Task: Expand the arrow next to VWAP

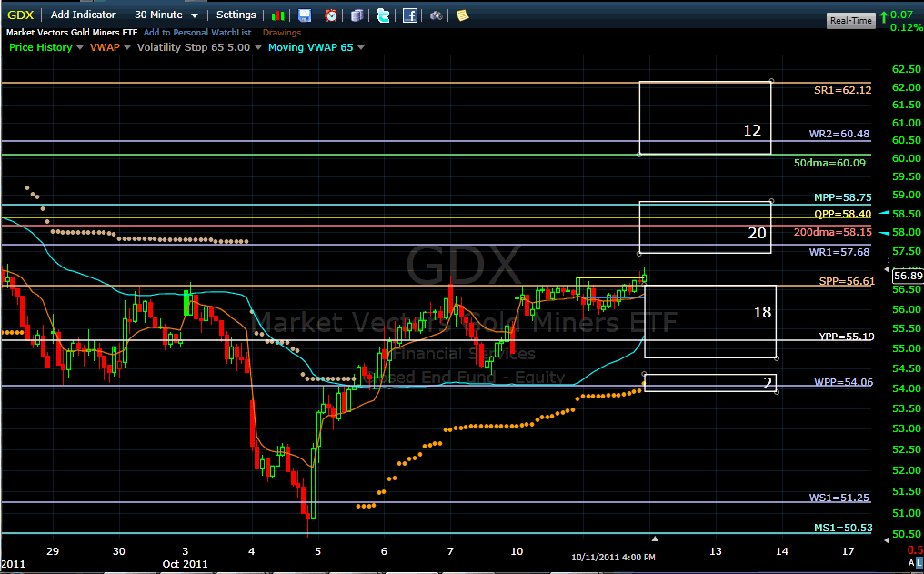Action: (126, 47)
